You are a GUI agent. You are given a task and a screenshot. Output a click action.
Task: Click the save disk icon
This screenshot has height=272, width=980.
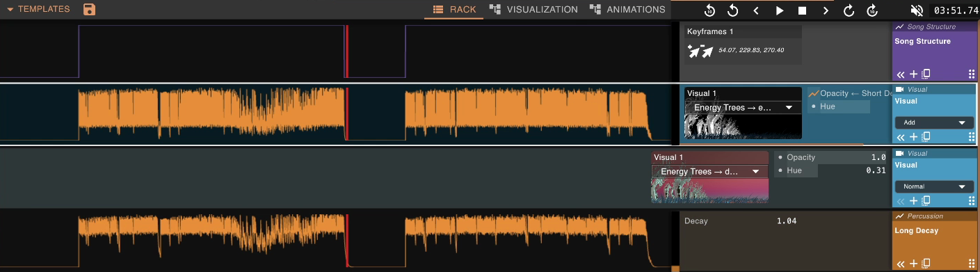pyautogui.click(x=89, y=10)
